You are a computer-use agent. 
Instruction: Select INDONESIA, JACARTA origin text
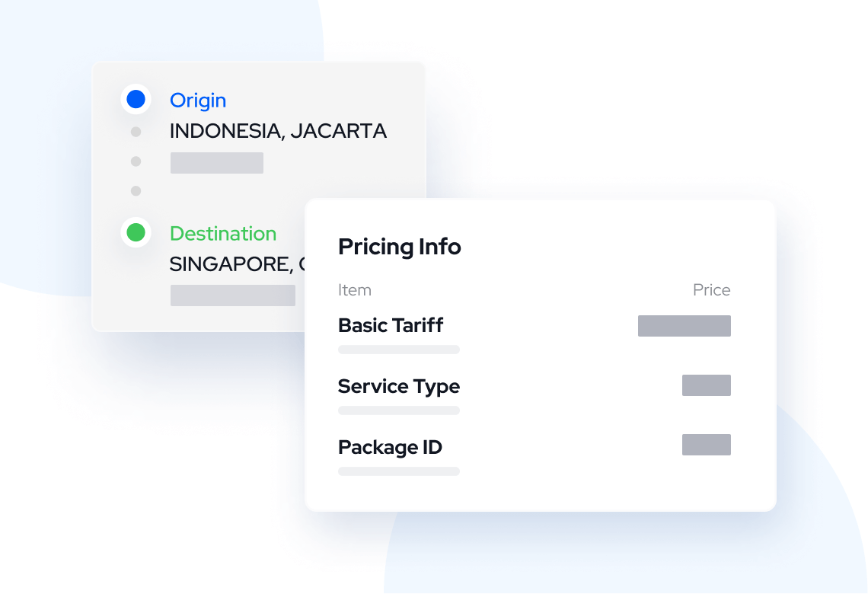pyautogui.click(x=278, y=131)
